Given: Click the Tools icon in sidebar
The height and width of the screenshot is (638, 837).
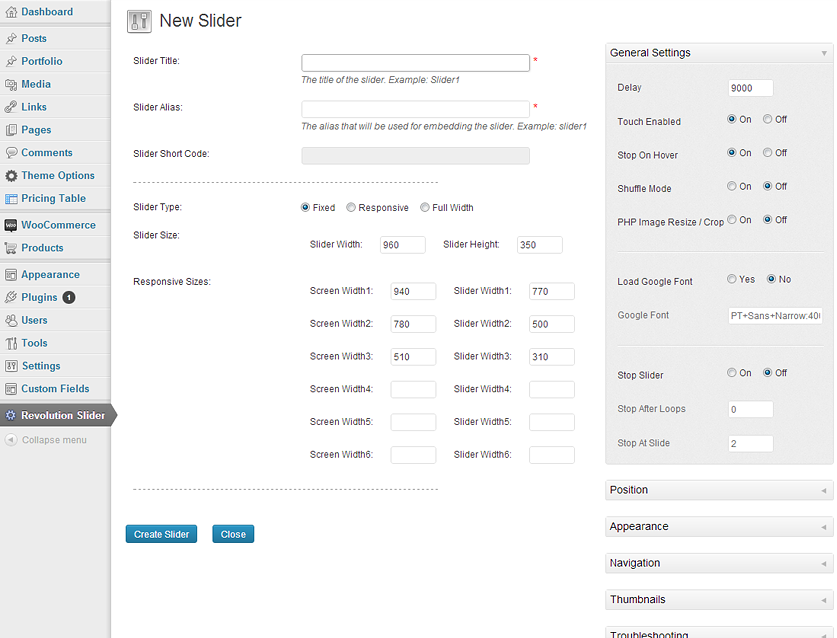Looking at the screenshot, I should [11, 343].
